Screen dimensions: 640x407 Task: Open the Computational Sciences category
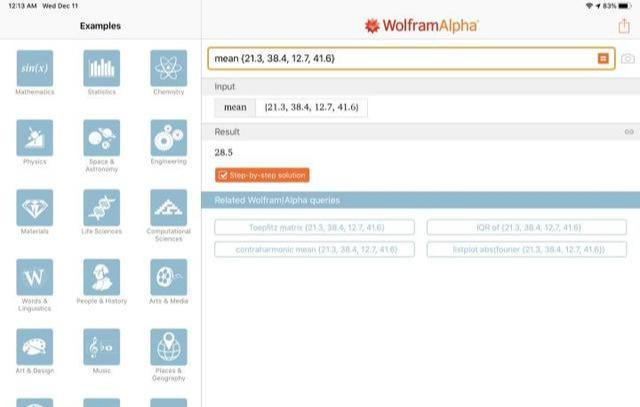(x=169, y=208)
